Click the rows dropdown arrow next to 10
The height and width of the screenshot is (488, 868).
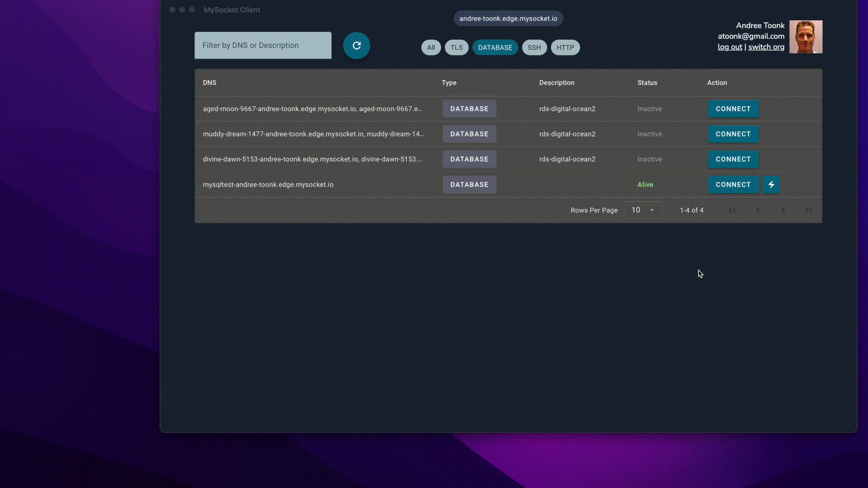click(652, 210)
